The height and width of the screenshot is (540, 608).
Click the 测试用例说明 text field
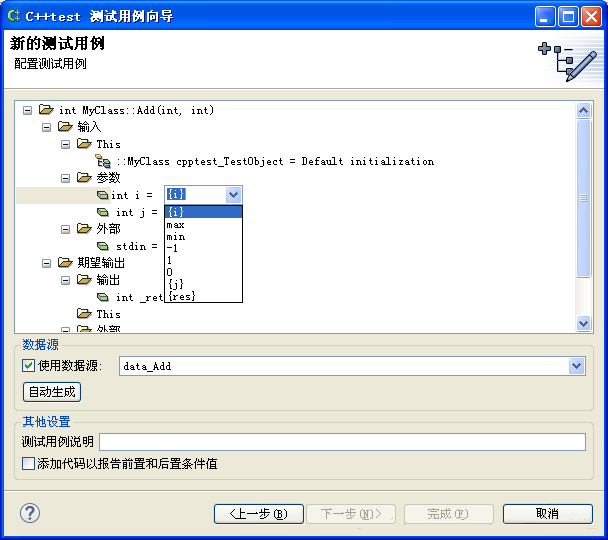(x=342, y=442)
